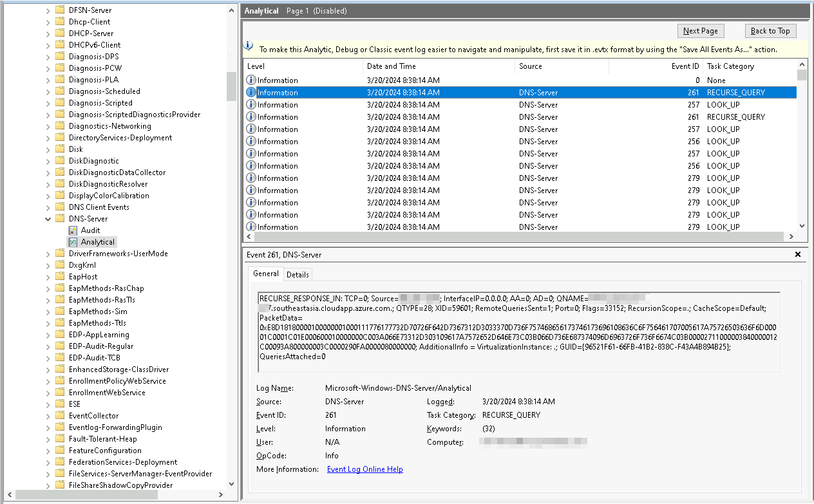Click the info icon on the last LOOK_UP row
This screenshot has width=814, height=504.
[251, 227]
